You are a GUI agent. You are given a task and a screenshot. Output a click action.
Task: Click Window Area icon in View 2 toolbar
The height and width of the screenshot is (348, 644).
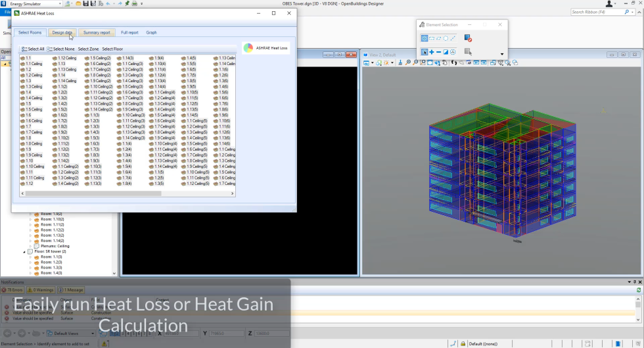pyautogui.click(x=423, y=63)
